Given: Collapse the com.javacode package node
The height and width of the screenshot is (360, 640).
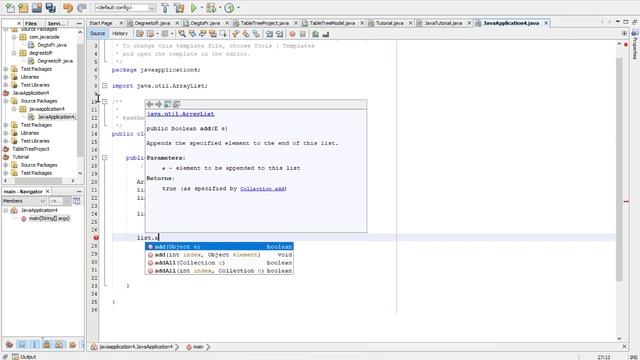Looking at the screenshot, I should point(14,37).
